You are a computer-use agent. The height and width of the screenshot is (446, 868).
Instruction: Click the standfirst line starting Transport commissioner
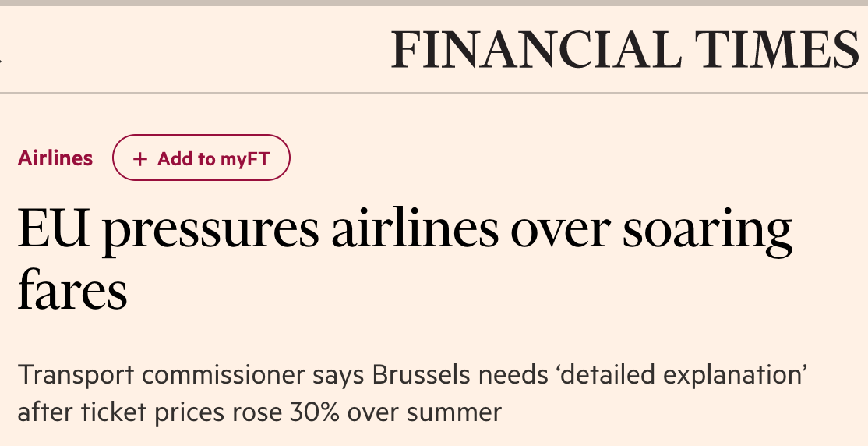pyautogui.click(x=412, y=375)
